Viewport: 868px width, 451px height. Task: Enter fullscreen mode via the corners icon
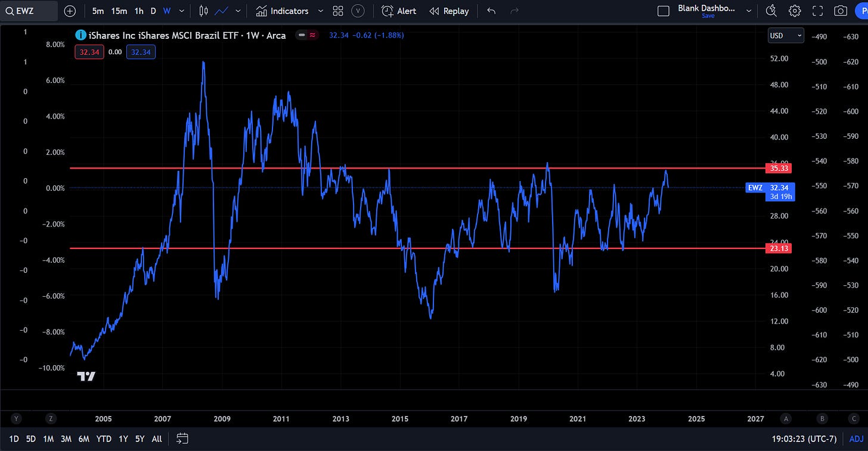818,11
